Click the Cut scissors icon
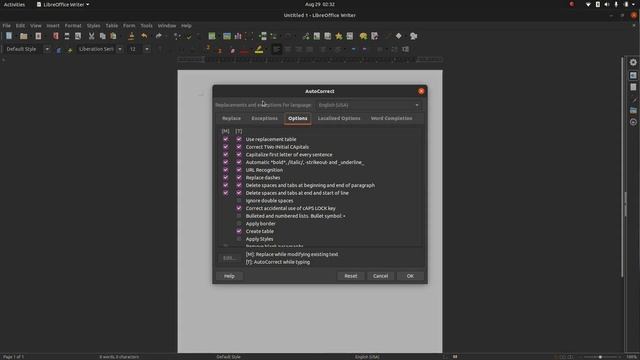Screen dimensions: 640x360 [91, 36]
